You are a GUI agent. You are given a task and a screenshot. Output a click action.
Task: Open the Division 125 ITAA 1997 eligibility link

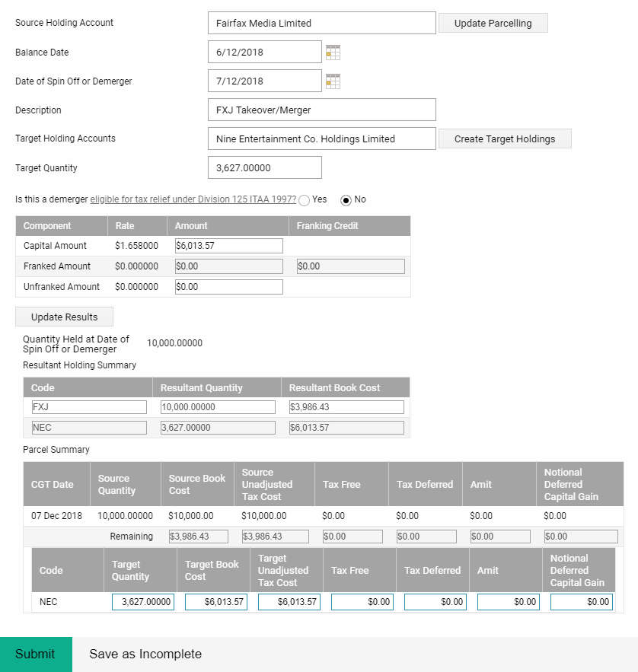point(193,199)
